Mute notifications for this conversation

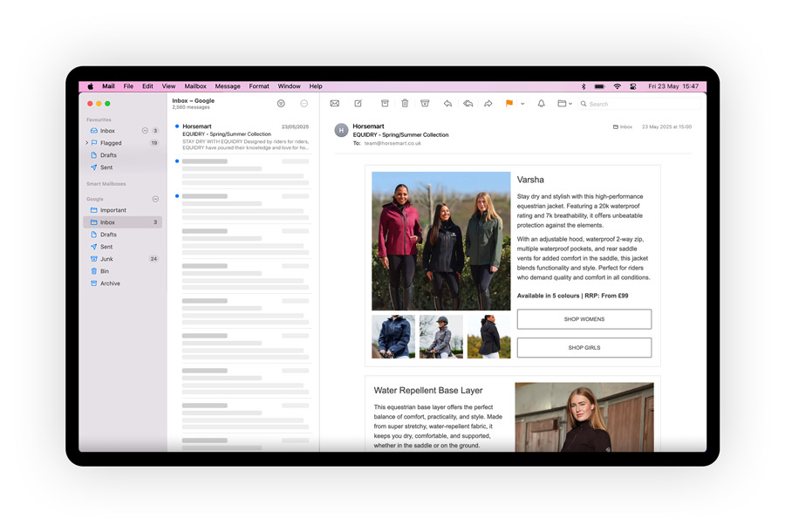[x=541, y=103]
